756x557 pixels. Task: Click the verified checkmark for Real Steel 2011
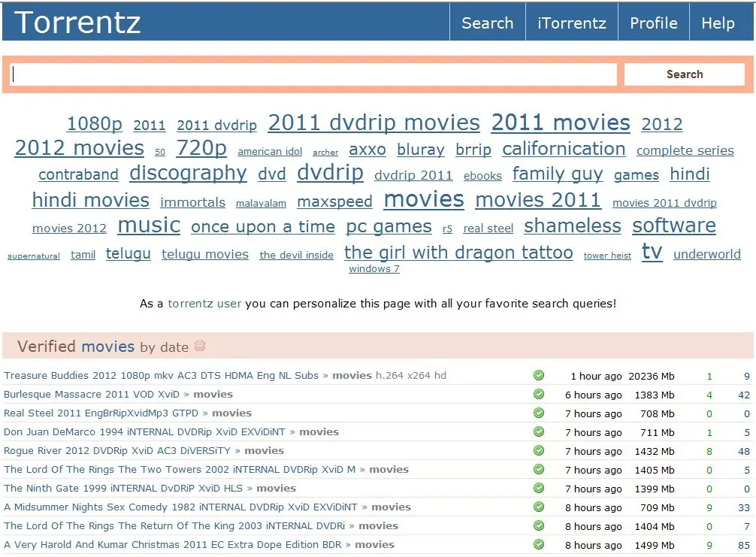(x=539, y=413)
